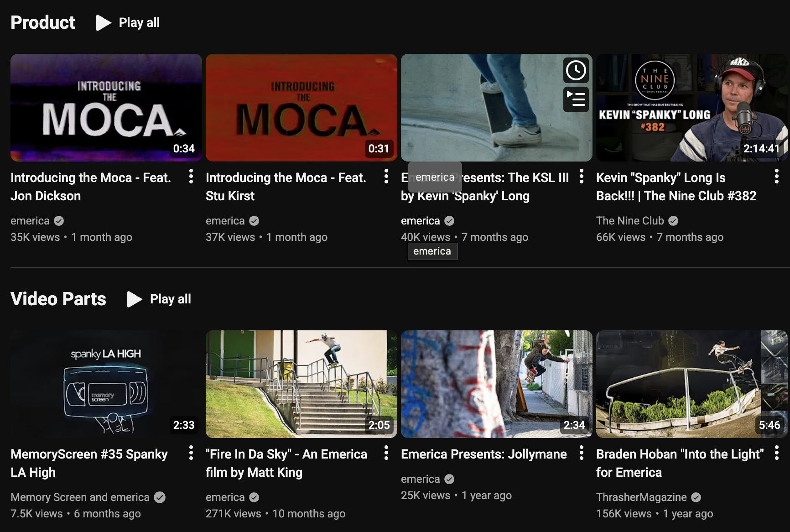The width and height of the screenshot is (790, 532).
Task: Click emerica channel under Stu Kirst video
Action: pos(225,221)
